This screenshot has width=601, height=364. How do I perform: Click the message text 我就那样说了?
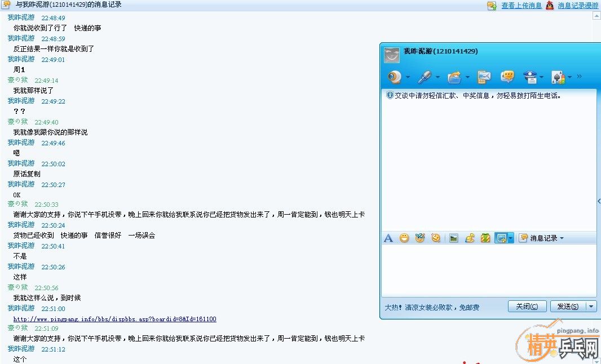33,91
